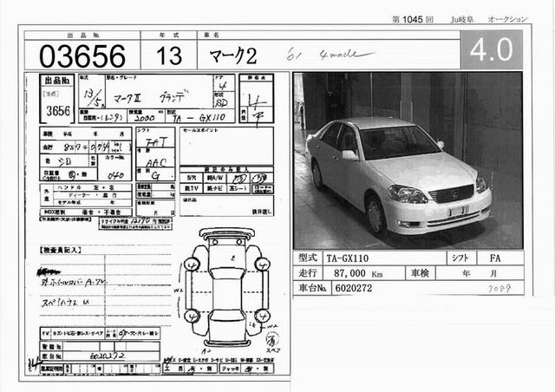The height and width of the screenshot is (392, 555).
Task: Click the mileage 87,000 Km
Action: tap(358, 273)
